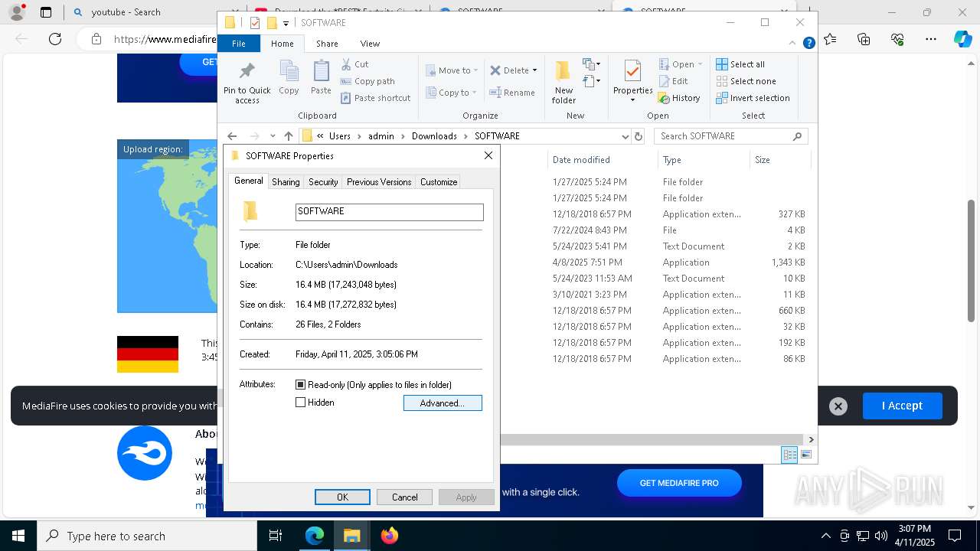Image resolution: width=980 pixels, height=551 pixels.
Task: Click Pin to Quick access icon
Action: pyautogui.click(x=247, y=83)
